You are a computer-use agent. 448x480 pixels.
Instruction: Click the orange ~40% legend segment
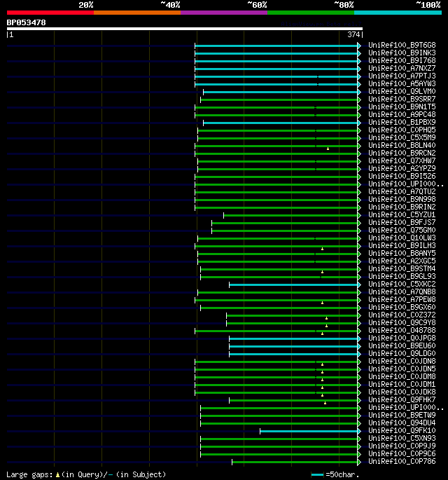pyautogui.click(x=137, y=13)
